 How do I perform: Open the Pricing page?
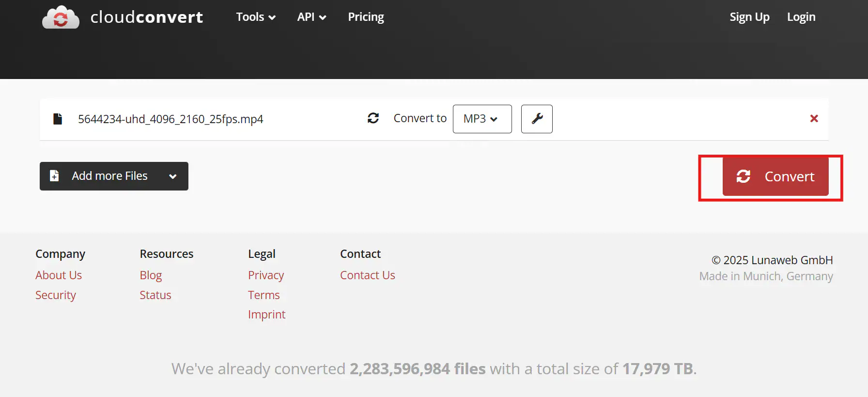(366, 17)
